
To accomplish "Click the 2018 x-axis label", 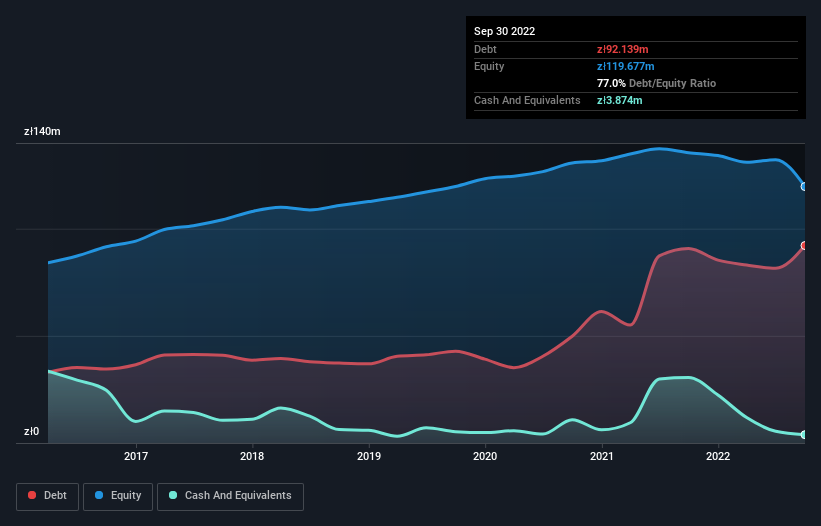I will coord(252,456).
